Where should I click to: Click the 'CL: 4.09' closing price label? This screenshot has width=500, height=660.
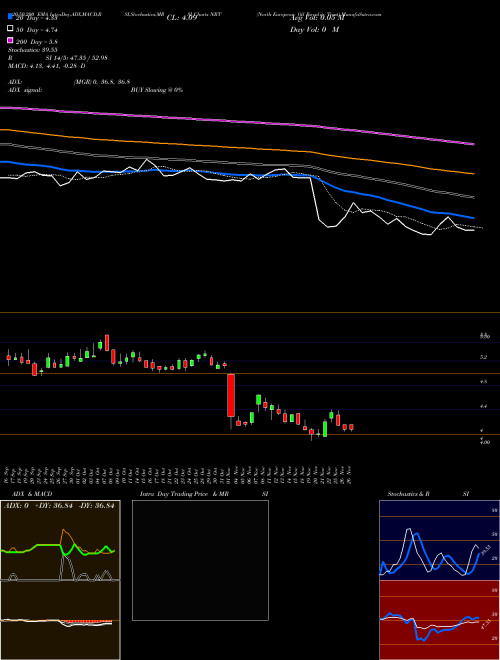pos(182,18)
